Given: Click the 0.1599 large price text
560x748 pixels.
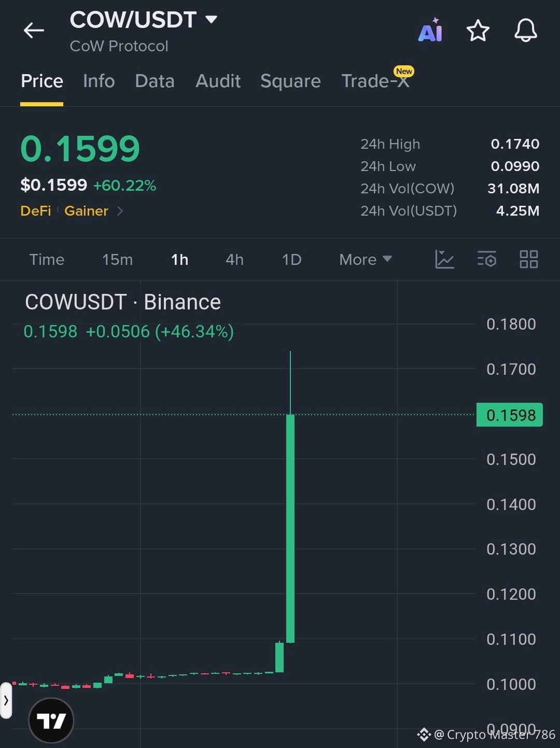Looking at the screenshot, I should 80,149.
